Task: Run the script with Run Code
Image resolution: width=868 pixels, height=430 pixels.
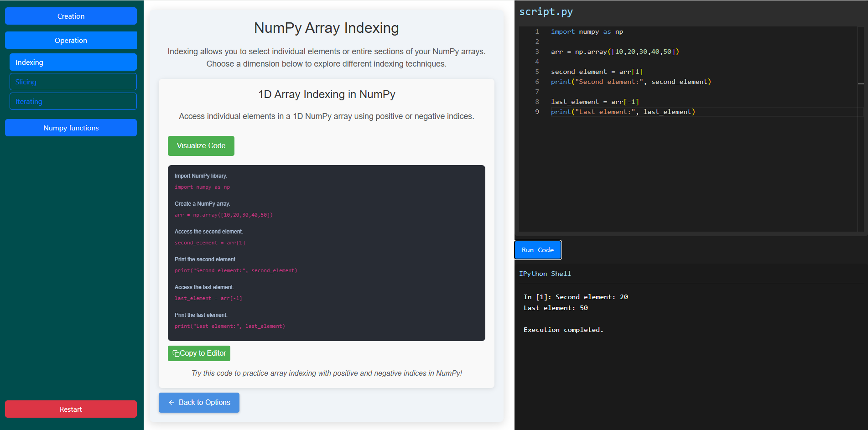Action: pyautogui.click(x=537, y=250)
